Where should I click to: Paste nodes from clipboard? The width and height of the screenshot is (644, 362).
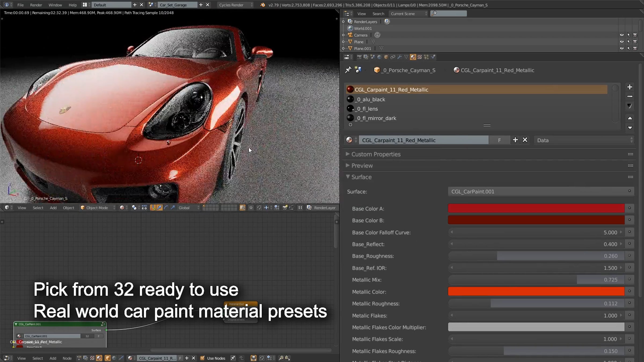pos(288,358)
